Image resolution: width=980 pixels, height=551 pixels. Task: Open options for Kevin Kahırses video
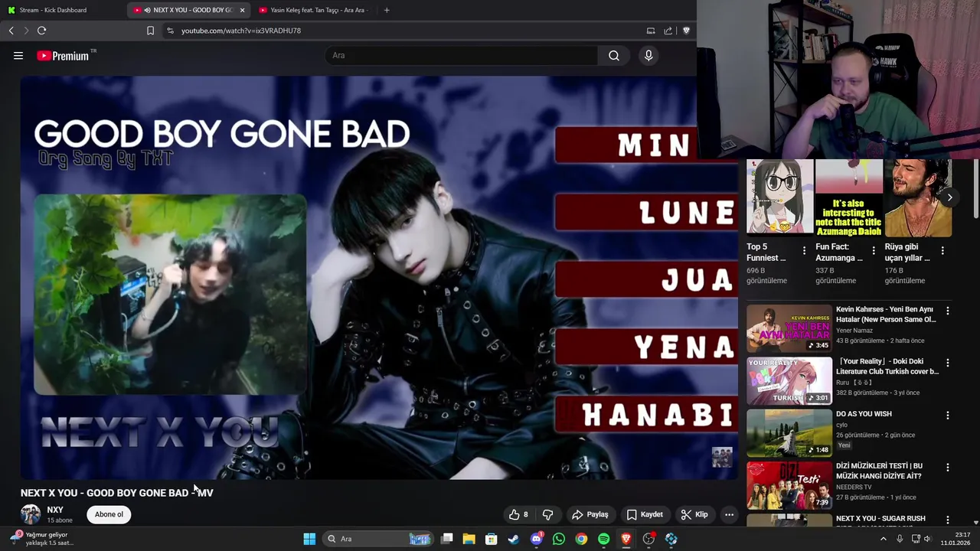pyautogui.click(x=948, y=311)
